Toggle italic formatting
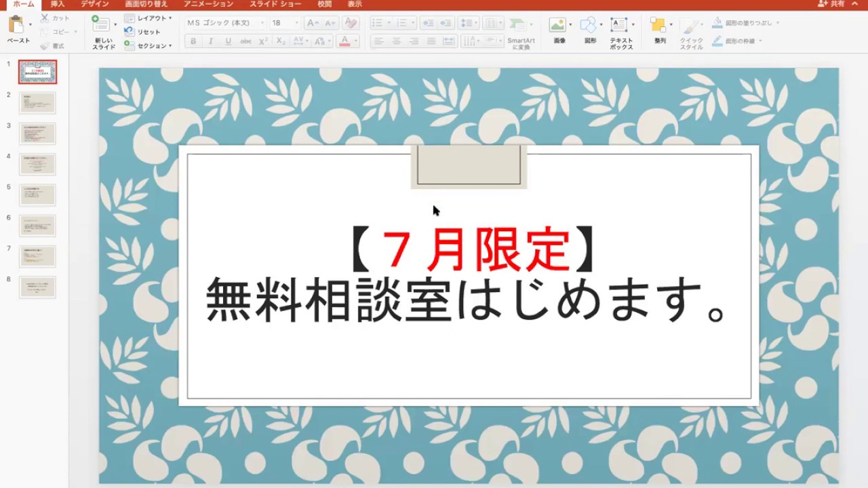The width and height of the screenshot is (868, 488). point(210,41)
